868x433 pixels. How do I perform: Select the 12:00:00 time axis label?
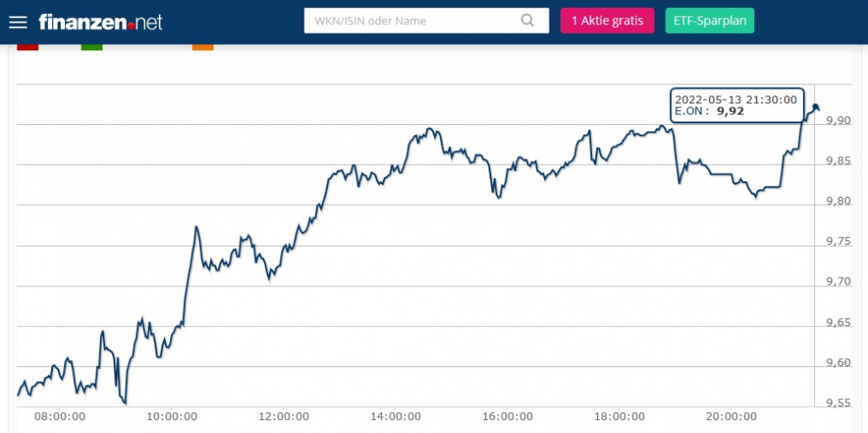[x=283, y=417]
